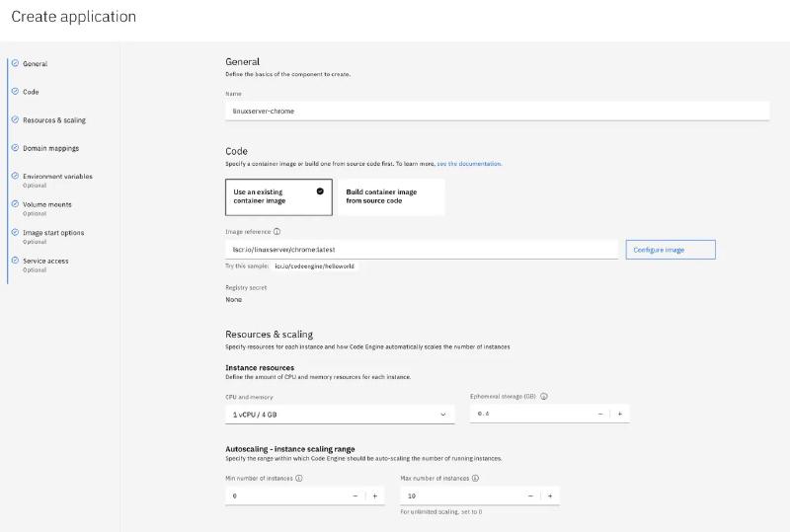Use sample icr.io/codeengine/helloworld

click(x=314, y=266)
